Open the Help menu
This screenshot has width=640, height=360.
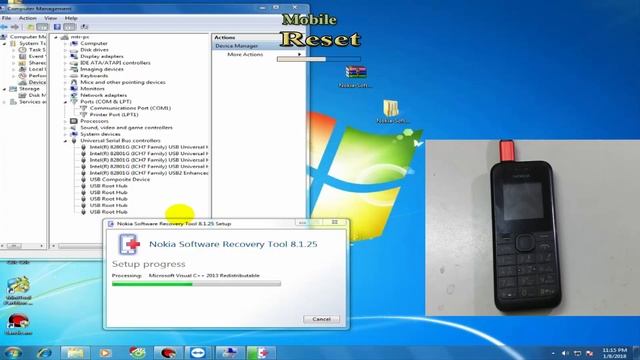[x=71, y=18]
